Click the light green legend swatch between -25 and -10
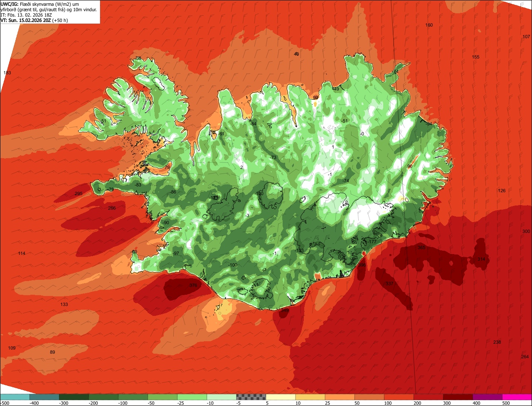Screen dimensions: 532x406 pos(192,397)
